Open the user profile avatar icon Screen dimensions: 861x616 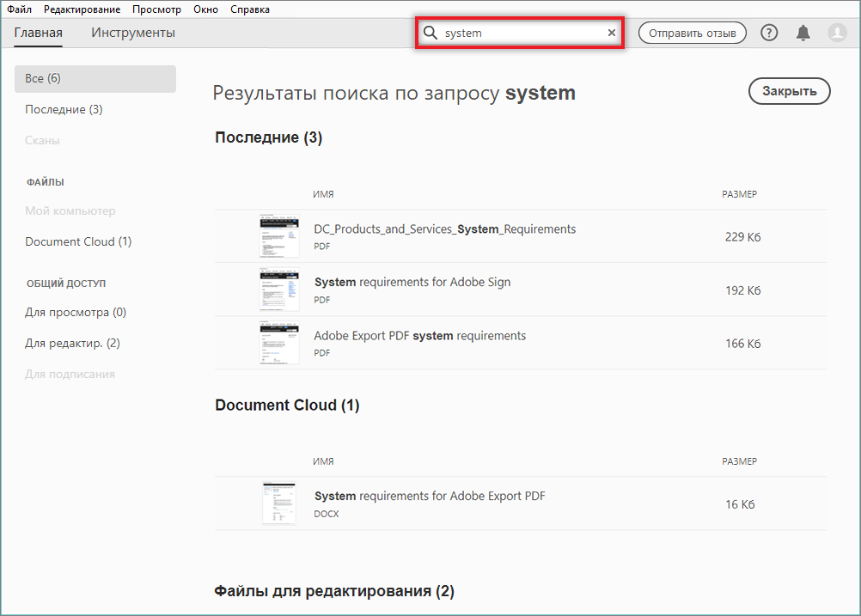[x=838, y=33]
